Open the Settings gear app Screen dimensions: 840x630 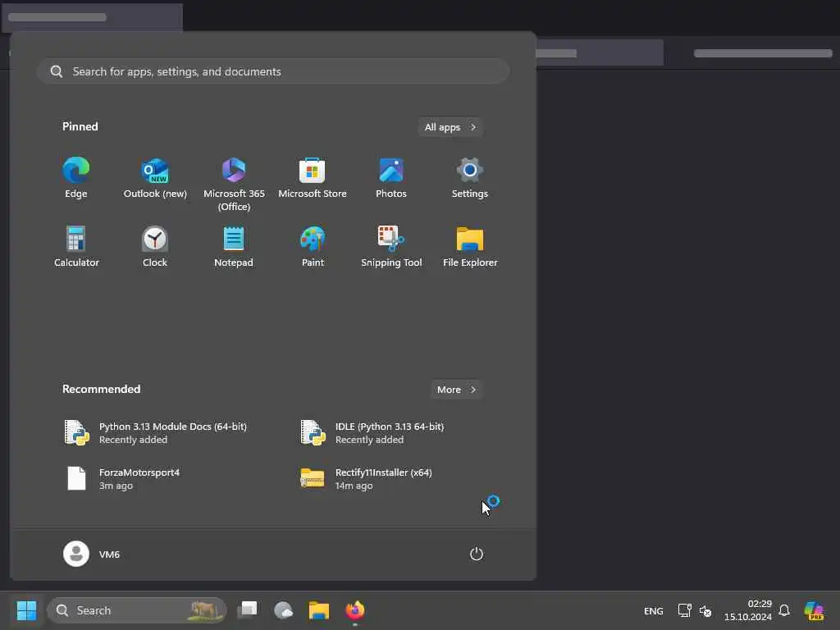point(470,178)
